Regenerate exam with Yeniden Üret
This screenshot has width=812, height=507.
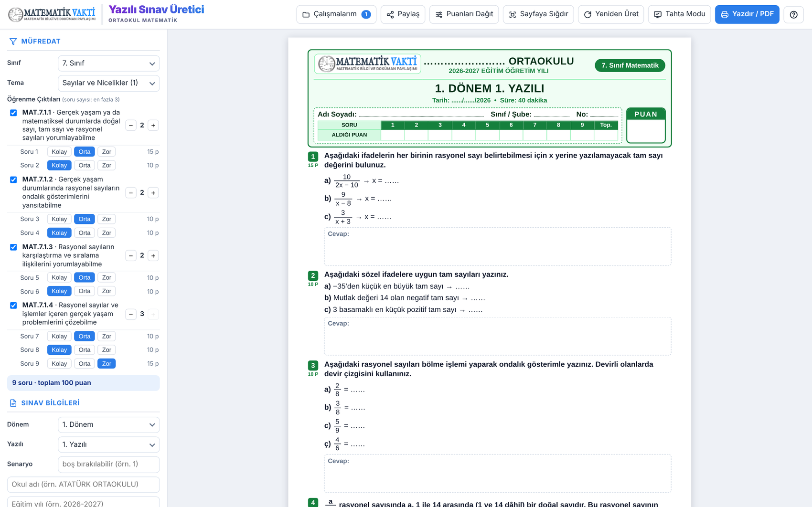coord(611,14)
